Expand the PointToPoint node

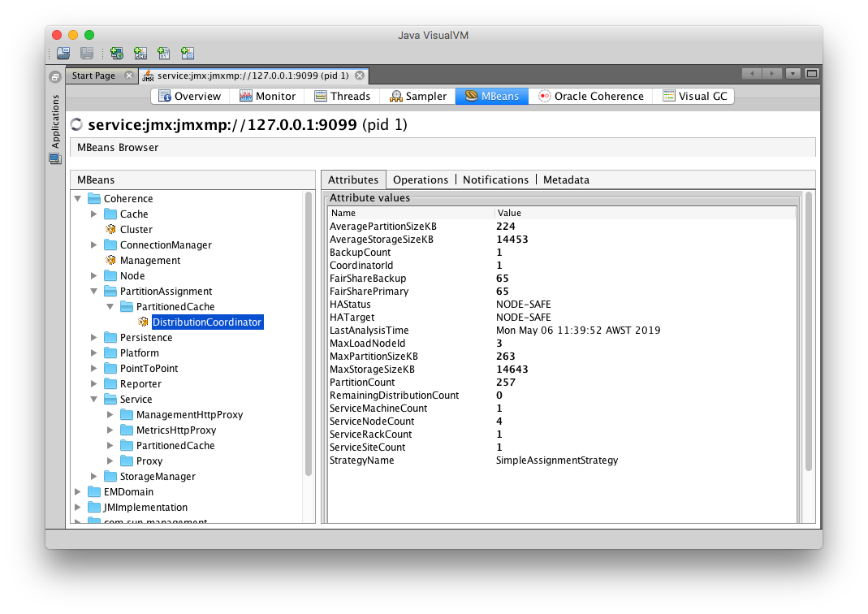point(94,368)
